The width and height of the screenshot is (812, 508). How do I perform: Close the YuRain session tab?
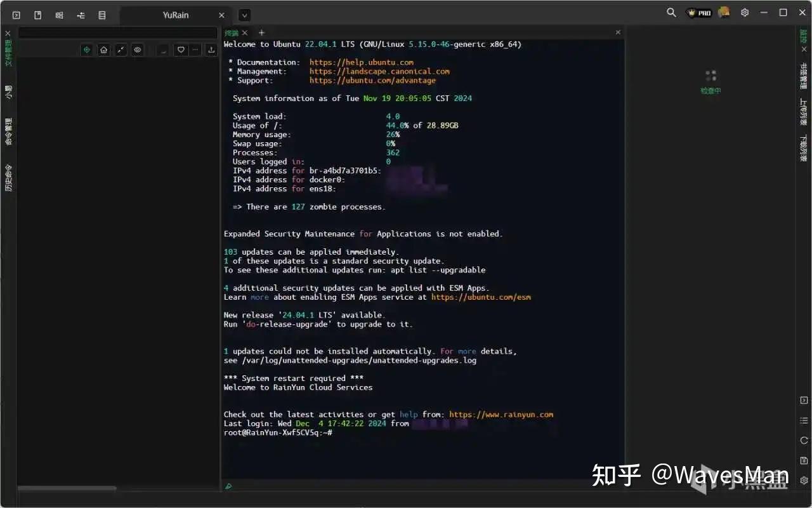tap(221, 15)
